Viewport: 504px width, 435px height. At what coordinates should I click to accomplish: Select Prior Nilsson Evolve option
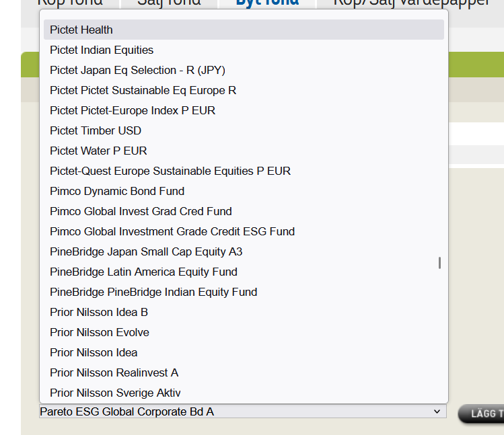[x=100, y=332]
